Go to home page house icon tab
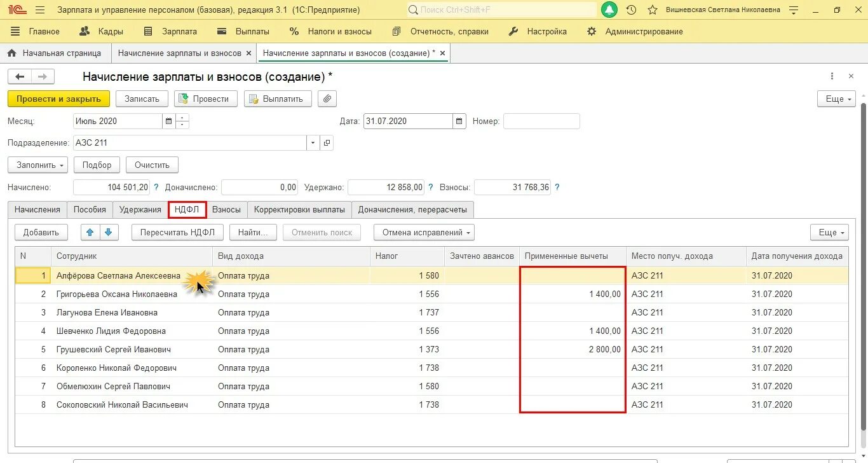Screen dimensions: 868x463 (11, 53)
